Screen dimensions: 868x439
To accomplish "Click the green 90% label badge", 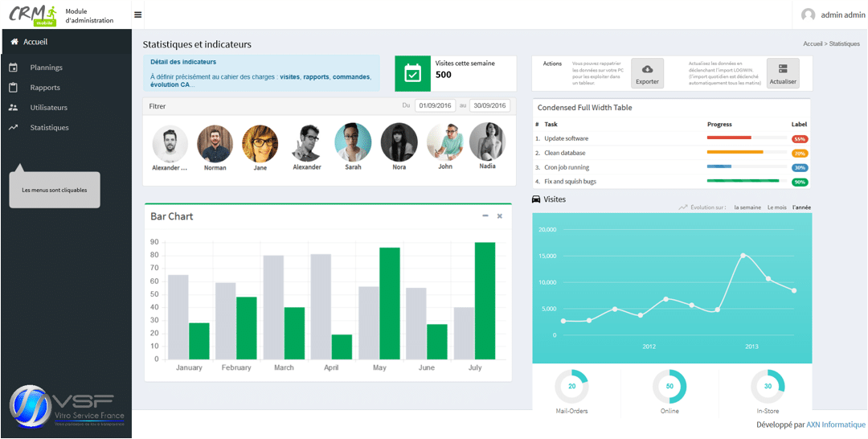I will click(x=800, y=183).
